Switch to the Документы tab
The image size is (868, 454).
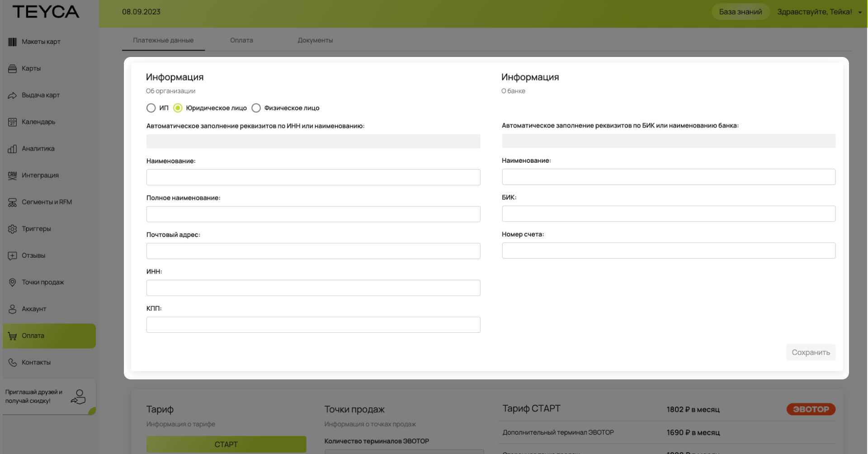point(315,40)
